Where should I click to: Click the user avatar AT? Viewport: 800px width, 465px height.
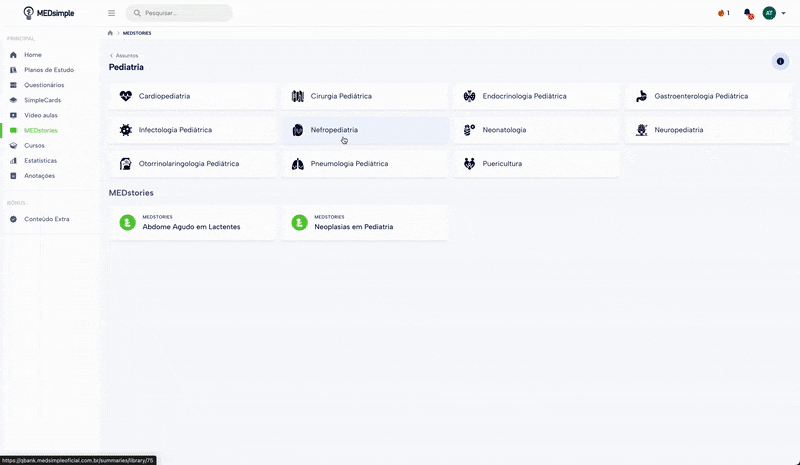click(769, 13)
